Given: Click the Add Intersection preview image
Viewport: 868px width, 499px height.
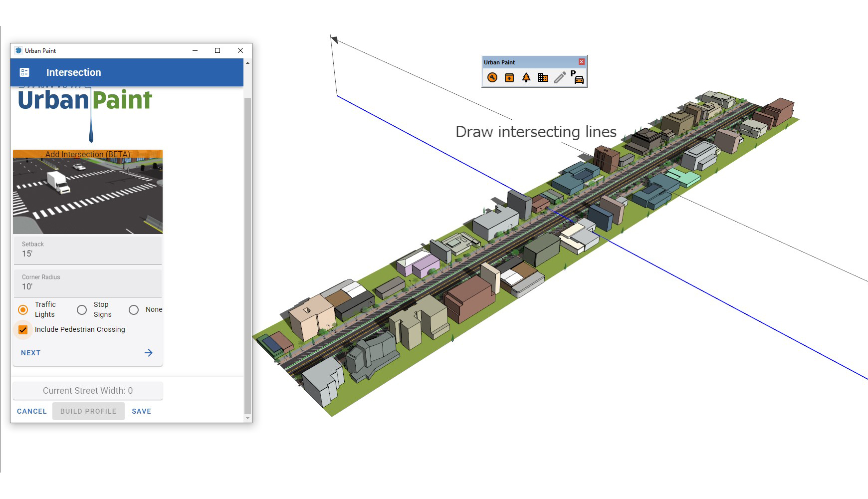Looking at the screenshot, I should 88,195.
